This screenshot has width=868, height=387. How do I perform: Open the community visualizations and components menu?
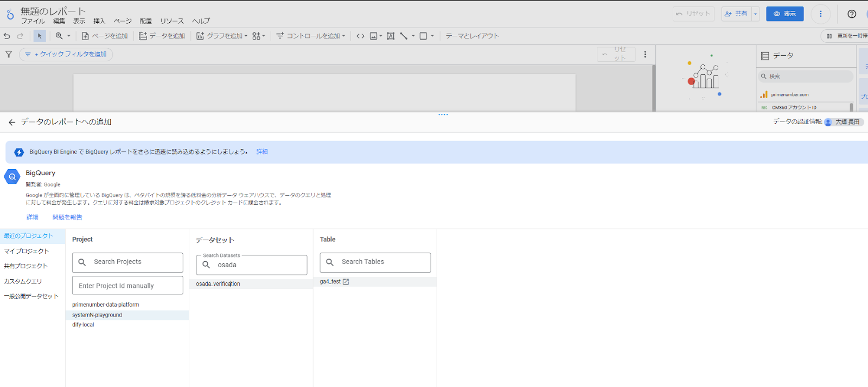tap(259, 36)
